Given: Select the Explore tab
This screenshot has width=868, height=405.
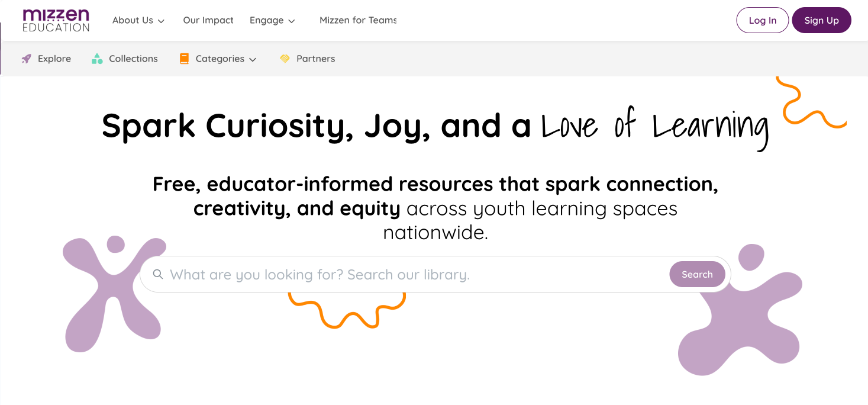Looking at the screenshot, I should click(54, 59).
